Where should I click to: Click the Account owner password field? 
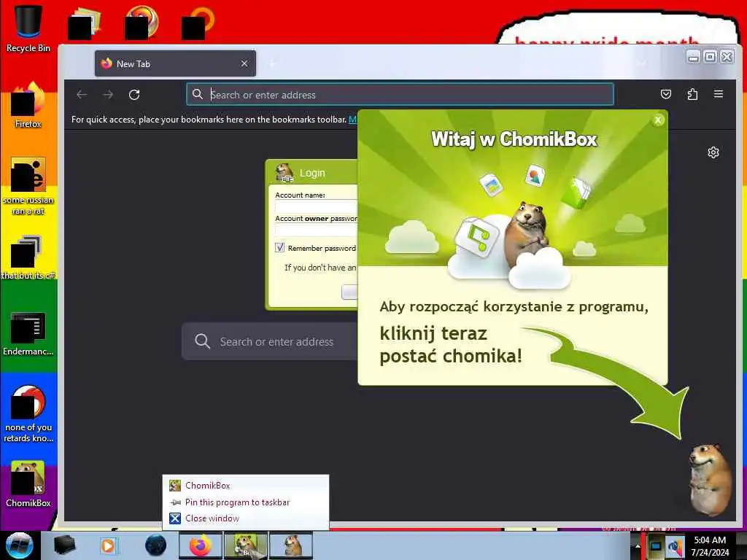pyautogui.click(x=317, y=230)
